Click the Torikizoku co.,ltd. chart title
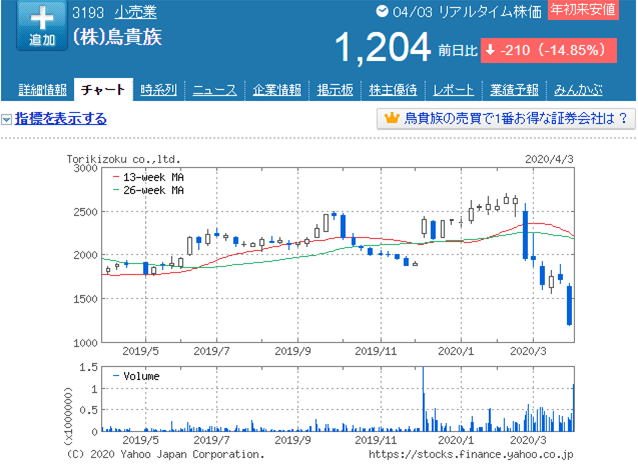638x464 pixels. (x=123, y=159)
